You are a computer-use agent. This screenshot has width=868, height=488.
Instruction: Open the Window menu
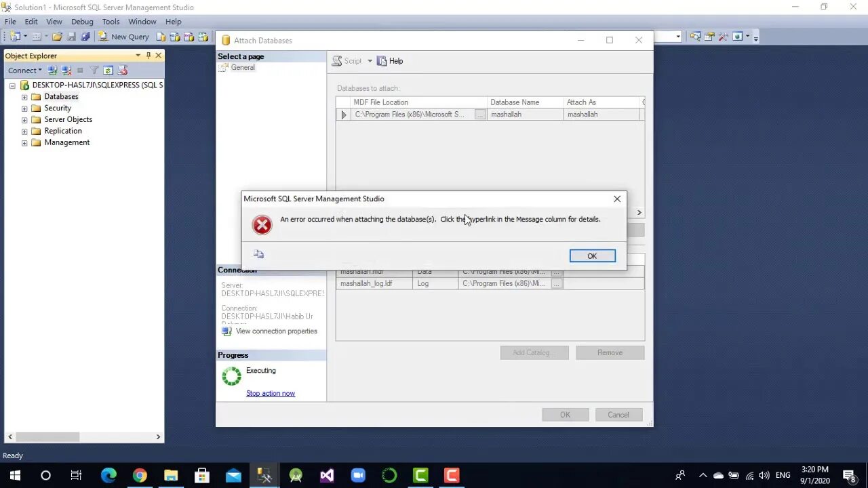coord(142,22)
